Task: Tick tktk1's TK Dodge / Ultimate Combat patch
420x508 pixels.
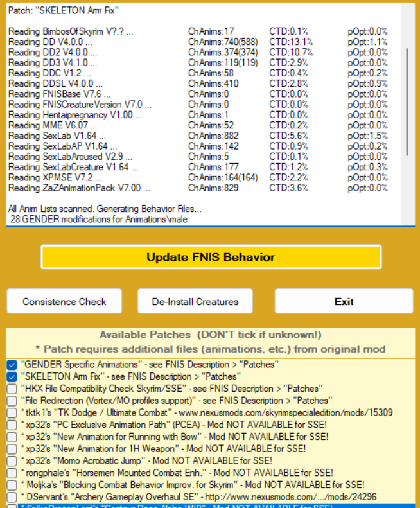Action: [x=12, y=413]
